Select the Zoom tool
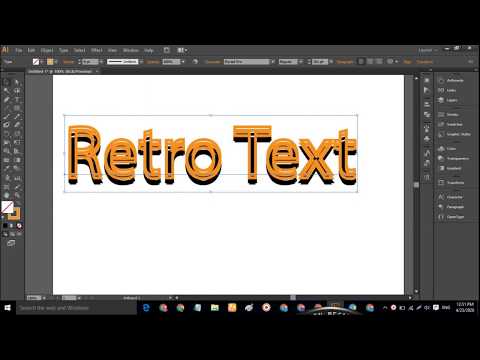This screenshot has width=480, height=360. 17,195
